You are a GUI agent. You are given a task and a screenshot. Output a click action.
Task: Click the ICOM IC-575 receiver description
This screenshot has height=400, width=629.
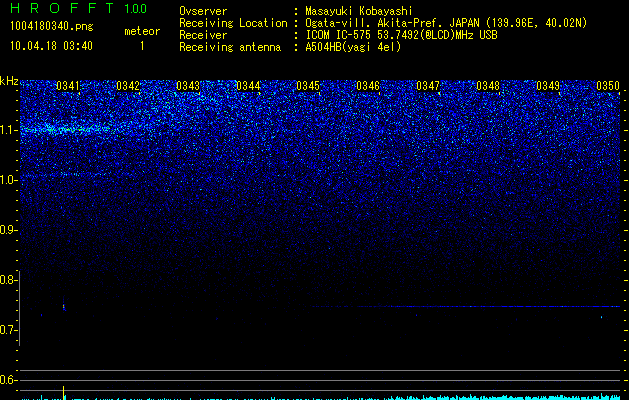[x=402, y=35]
